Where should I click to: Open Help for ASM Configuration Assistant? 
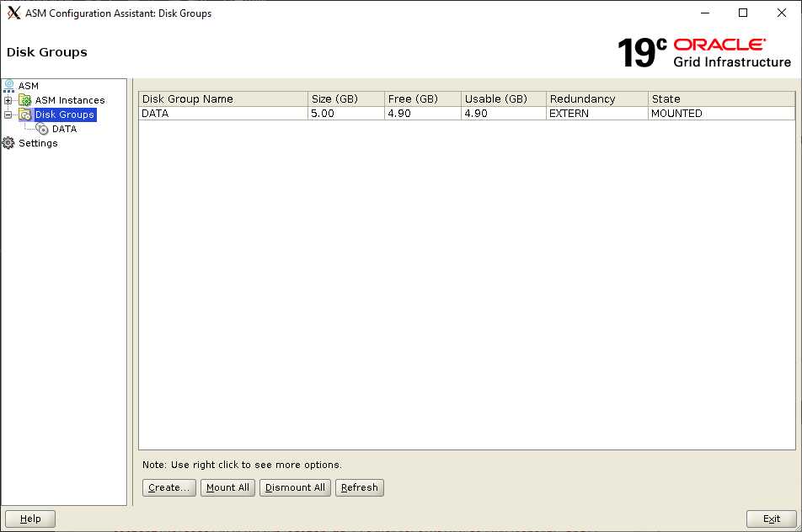click(30, 519)
